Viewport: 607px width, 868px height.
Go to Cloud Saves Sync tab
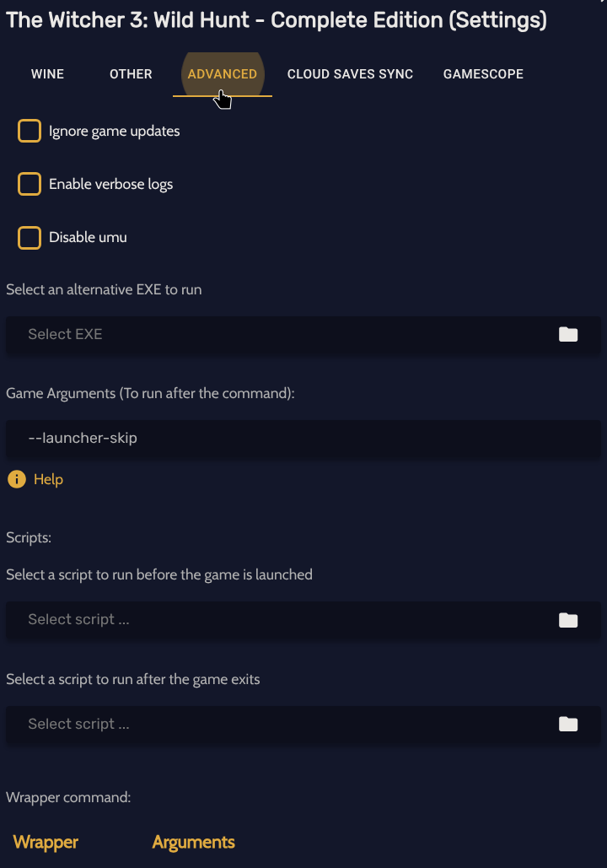[350, 74]
